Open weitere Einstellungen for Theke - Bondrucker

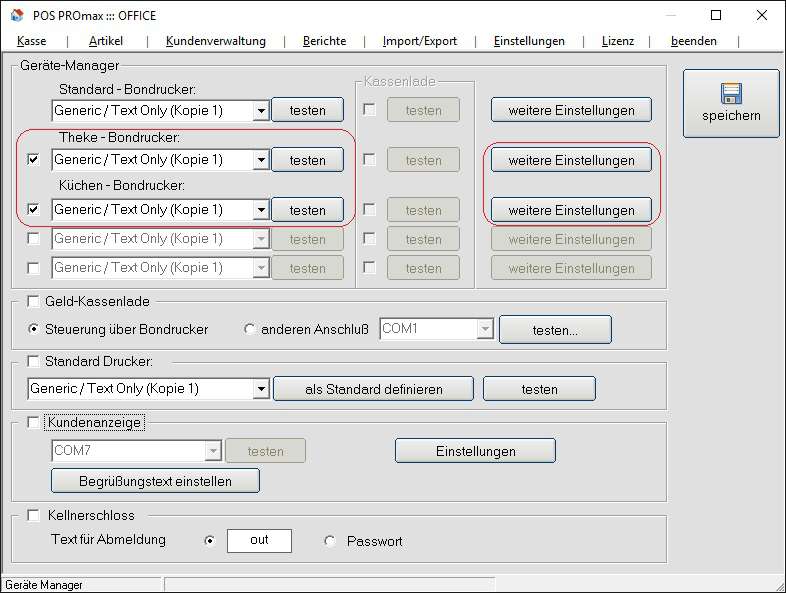[571, 160]
